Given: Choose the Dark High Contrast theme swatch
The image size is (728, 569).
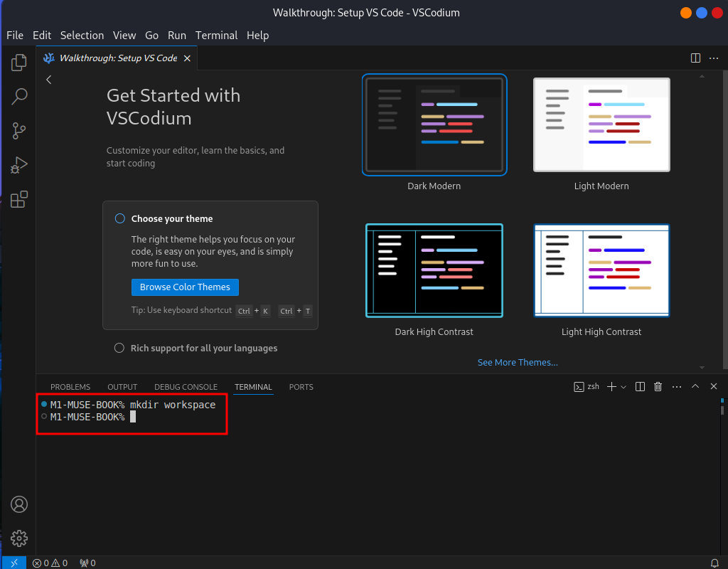Looking at the screenshot, I should point(434,270).
